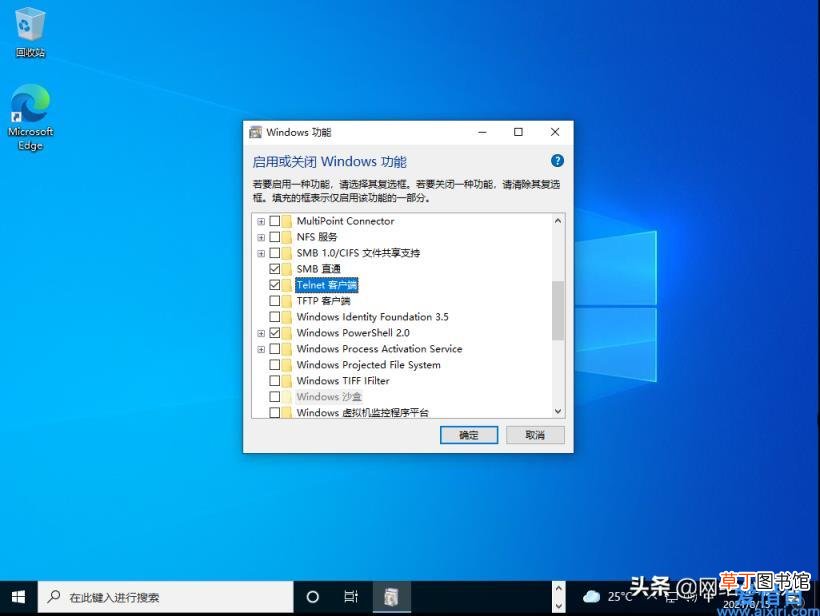Check the Windows 沙盒 checkbox

pyautogui.click(x=275, y=396)
